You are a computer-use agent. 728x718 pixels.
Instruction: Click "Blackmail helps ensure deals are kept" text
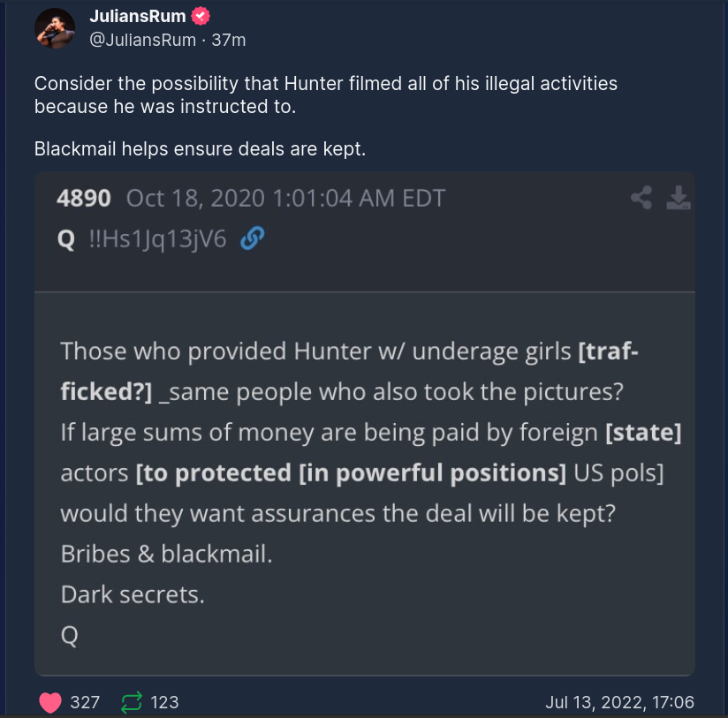click(200, 149)
